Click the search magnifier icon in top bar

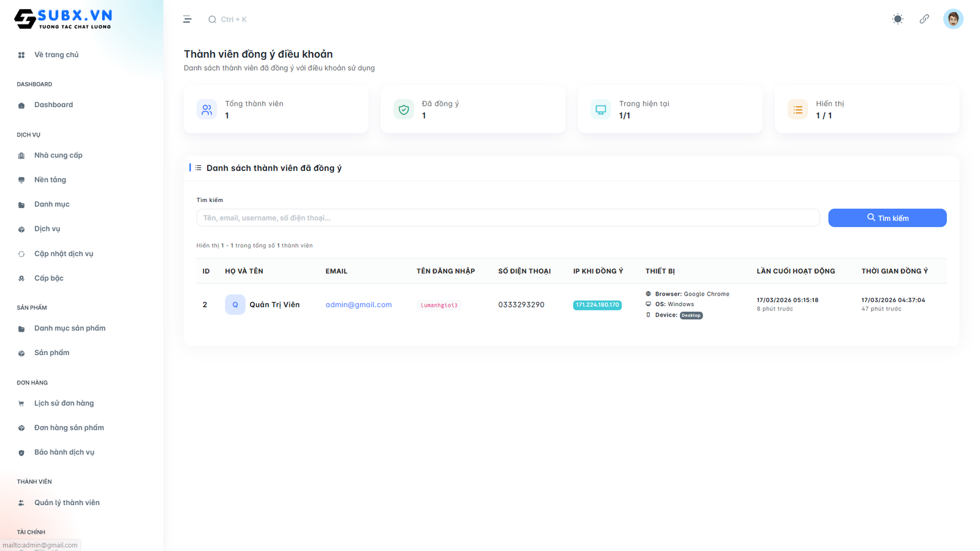coord(212,20)
